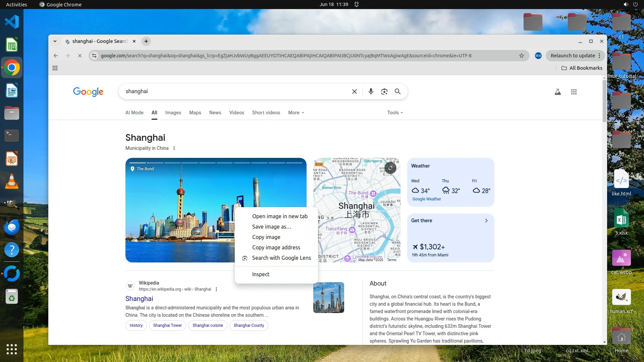Click the Relaunch to update button
The image size is (644, 362).
(x=573, y=56)
